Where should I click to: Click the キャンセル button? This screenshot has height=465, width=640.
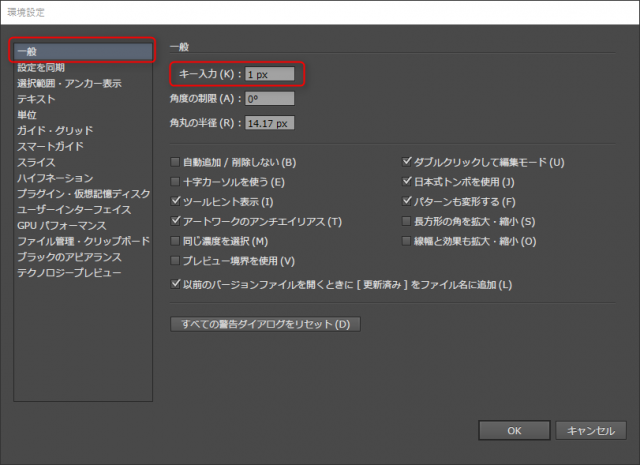[x=590, y=431]
